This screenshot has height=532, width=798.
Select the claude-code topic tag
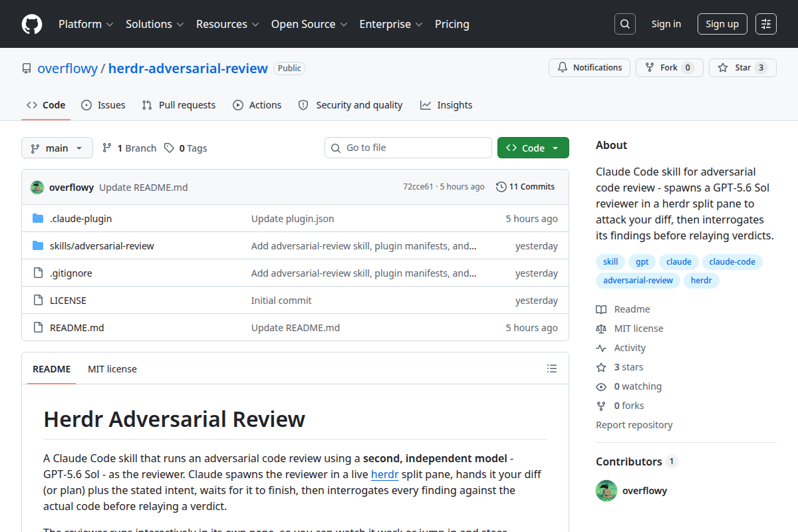tap(732, 262)
